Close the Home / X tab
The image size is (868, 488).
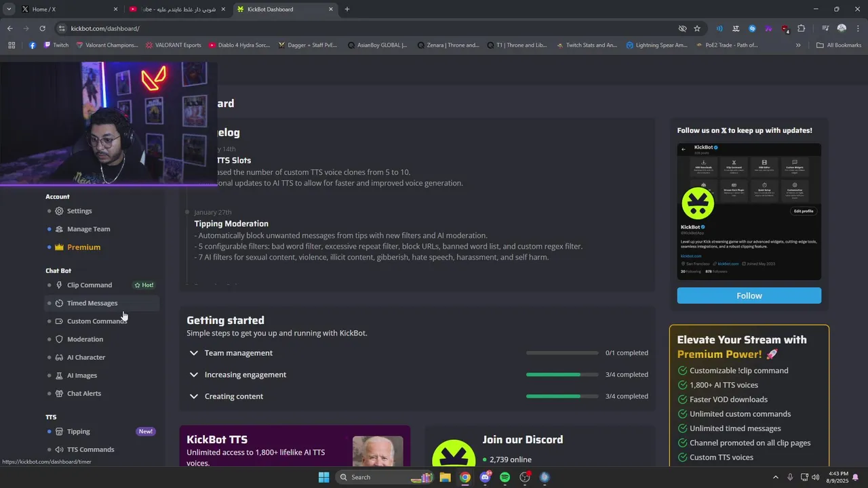115,9
